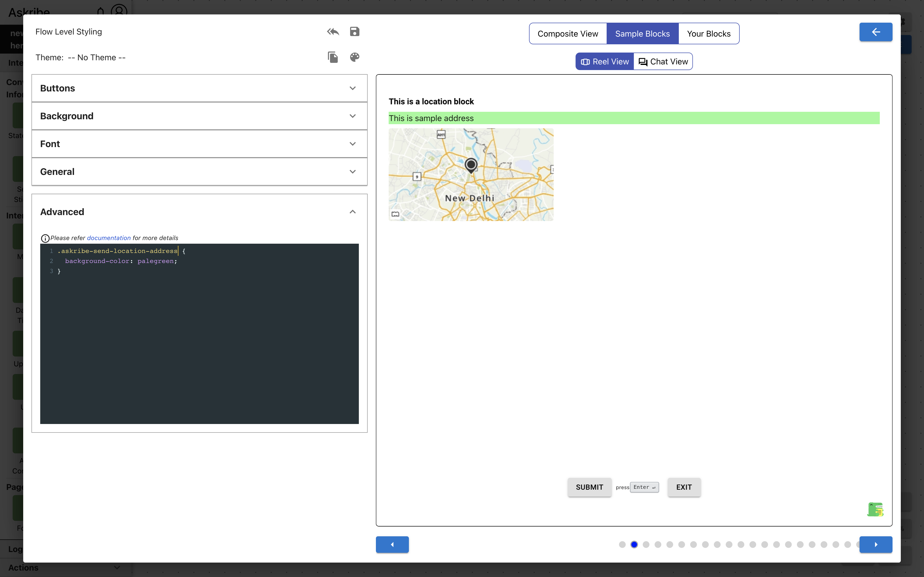Image resolution: width=924 pixels, height=577 pixels.
Task: Click the blue back arrow button
Action: pyautogui.click(x=876, y=32)
